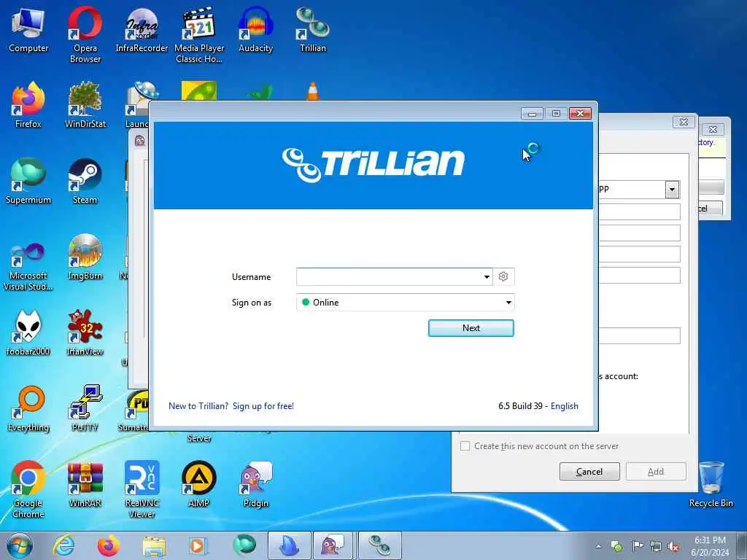Select the ImgBurn desktop icon

point(85,257)
